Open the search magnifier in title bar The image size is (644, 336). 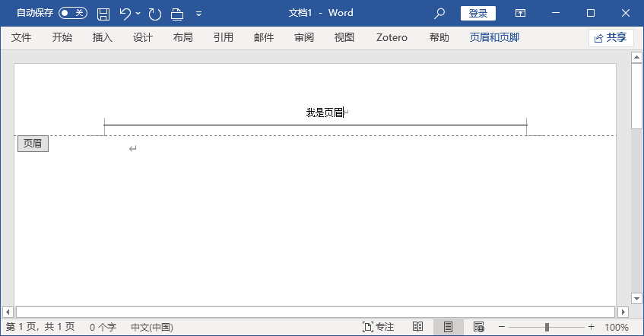pos(439,13)
